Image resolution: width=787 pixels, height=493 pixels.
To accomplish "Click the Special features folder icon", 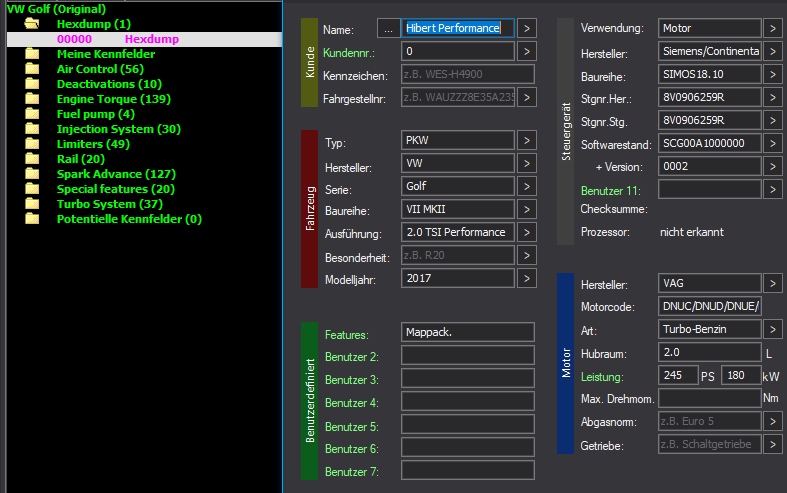I will pyautogui.click(x=32, y=189).
